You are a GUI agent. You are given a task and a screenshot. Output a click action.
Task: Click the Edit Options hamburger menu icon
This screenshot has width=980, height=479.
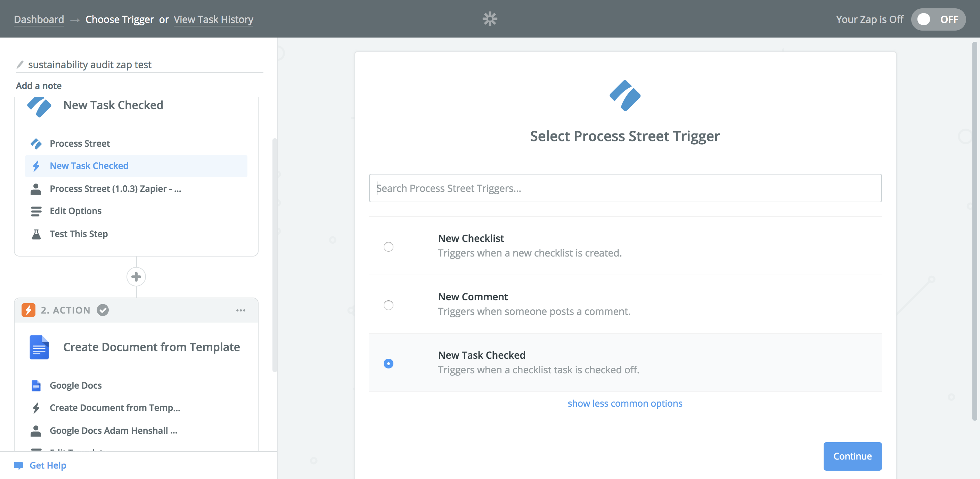click(36, 211)
